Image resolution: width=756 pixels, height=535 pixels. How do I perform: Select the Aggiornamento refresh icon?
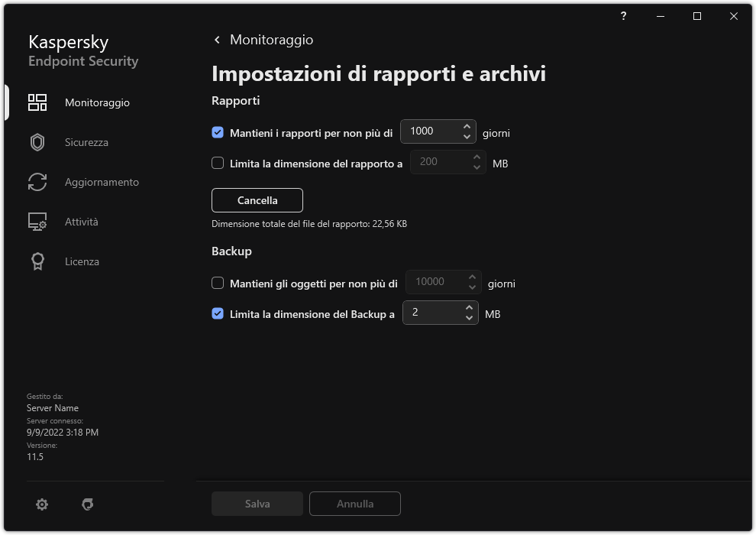[x=37, y=182]
